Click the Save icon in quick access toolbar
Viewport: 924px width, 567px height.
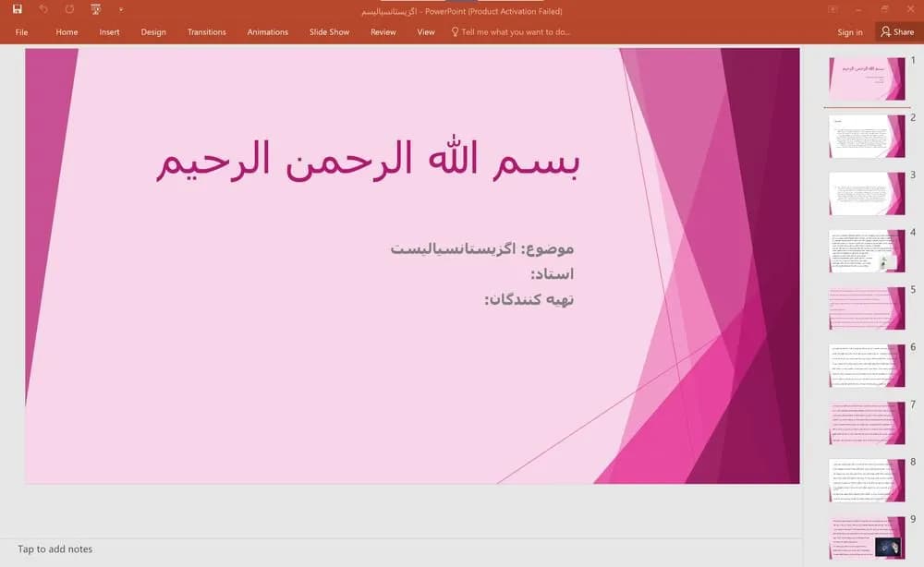tap(17, 9)
